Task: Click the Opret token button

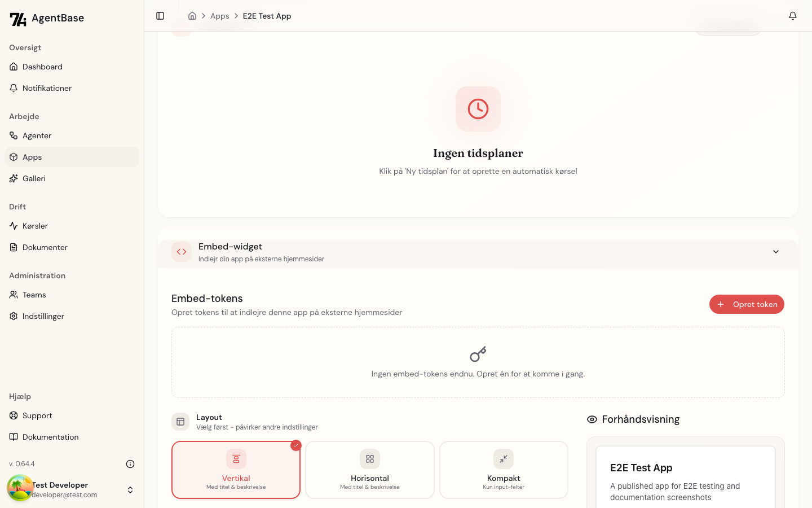Action: coord(747,304)
